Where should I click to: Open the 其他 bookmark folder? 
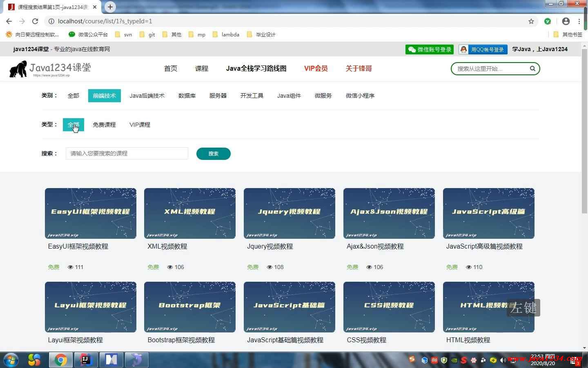[172, 35]
